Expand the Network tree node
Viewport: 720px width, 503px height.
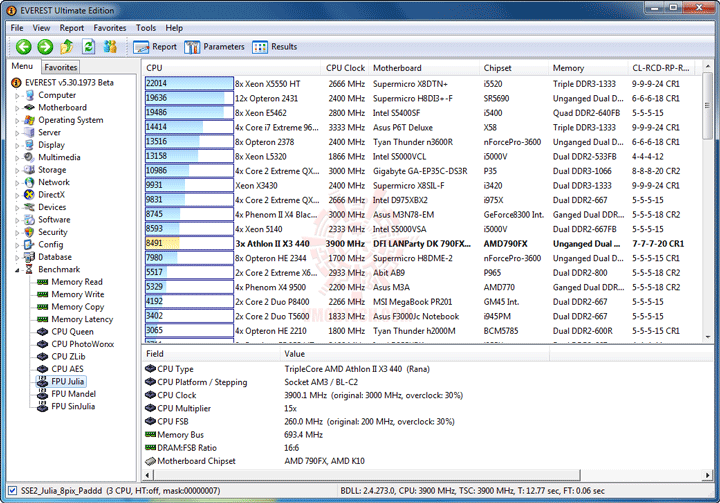17,183
